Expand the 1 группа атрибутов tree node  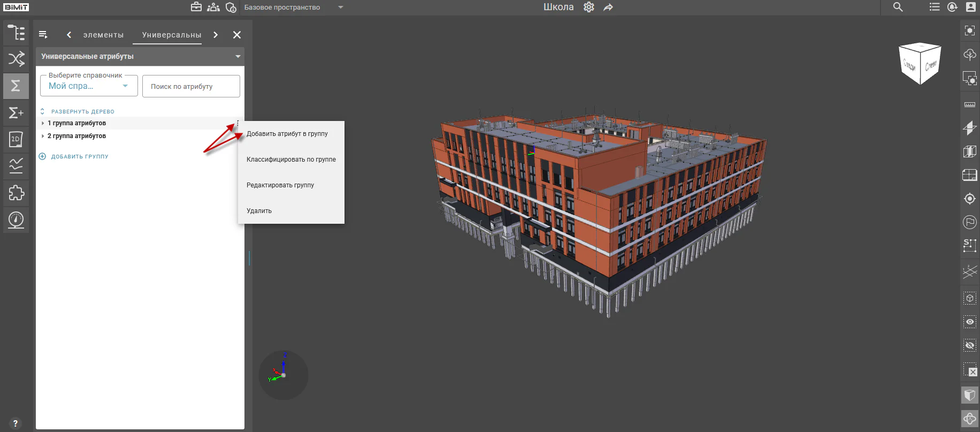coord(43,123)
